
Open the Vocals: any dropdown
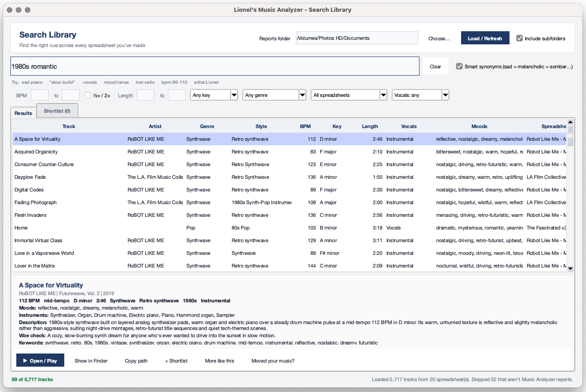[420, 95]
